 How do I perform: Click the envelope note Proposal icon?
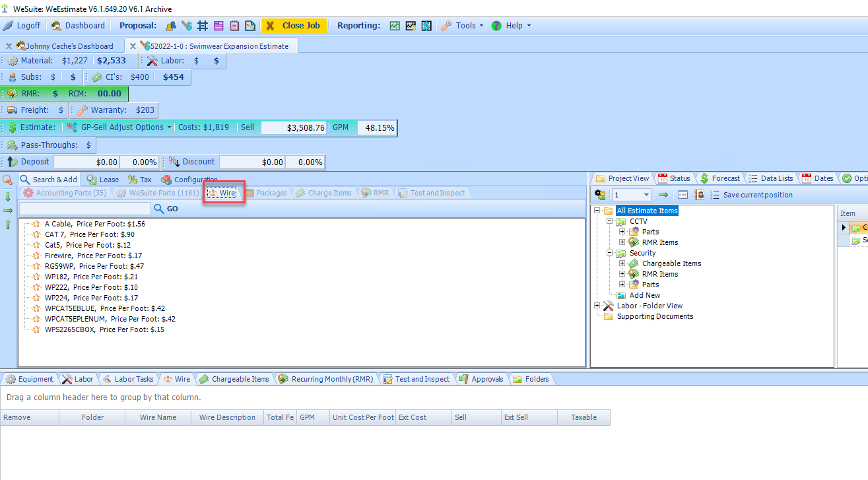pyautogui.click(x=250, y=26)
